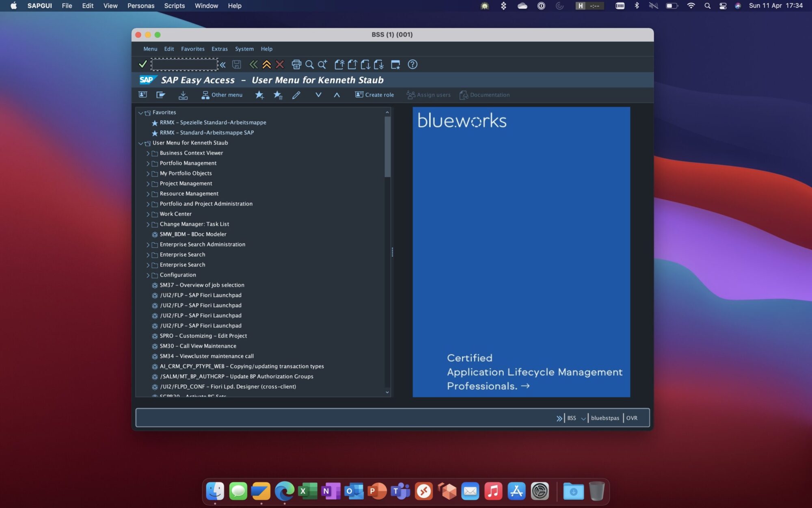
Task: Select SM37 Overview of job selection
Action: coord(202,285)
